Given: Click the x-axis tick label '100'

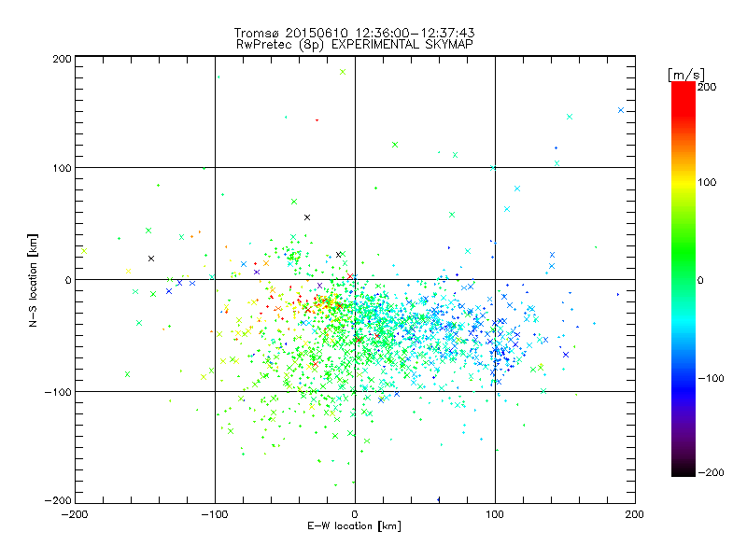Looking at the screenshot, I should tap(495, 514).
